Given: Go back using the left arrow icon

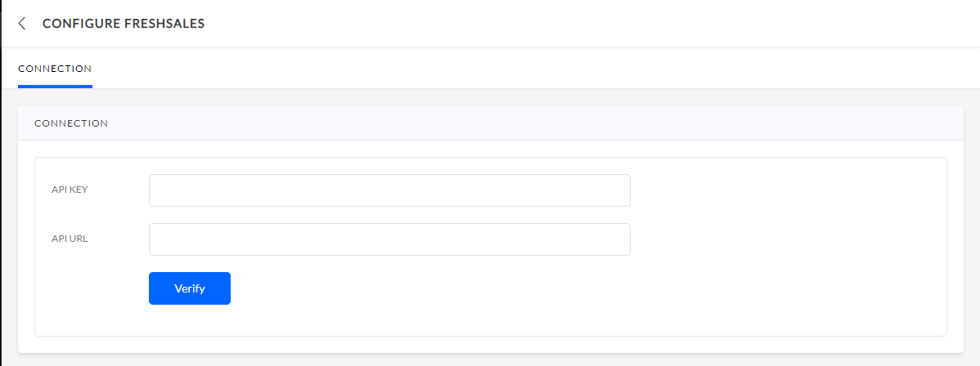Looking at the screenshot, I should pos(22,24).
